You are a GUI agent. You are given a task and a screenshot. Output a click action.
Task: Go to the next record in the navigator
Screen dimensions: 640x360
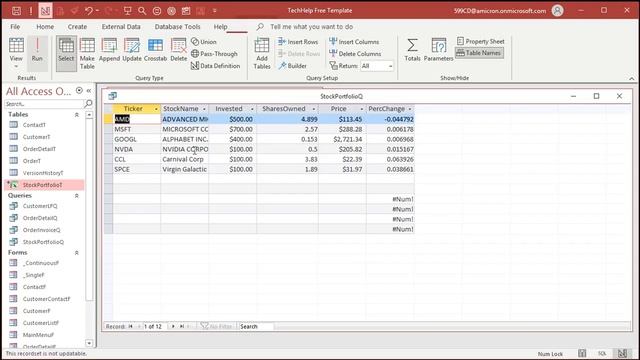pos(173,327)
